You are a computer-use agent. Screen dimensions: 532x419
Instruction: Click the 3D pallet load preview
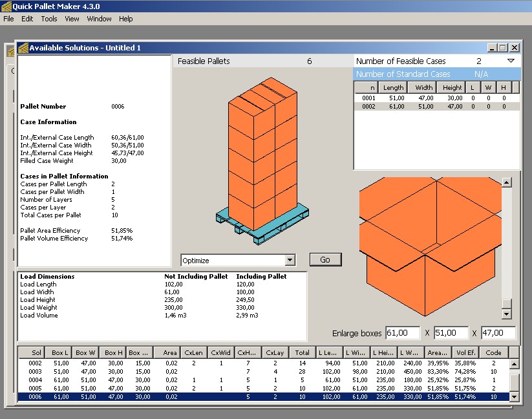click(x=262, y=161)
